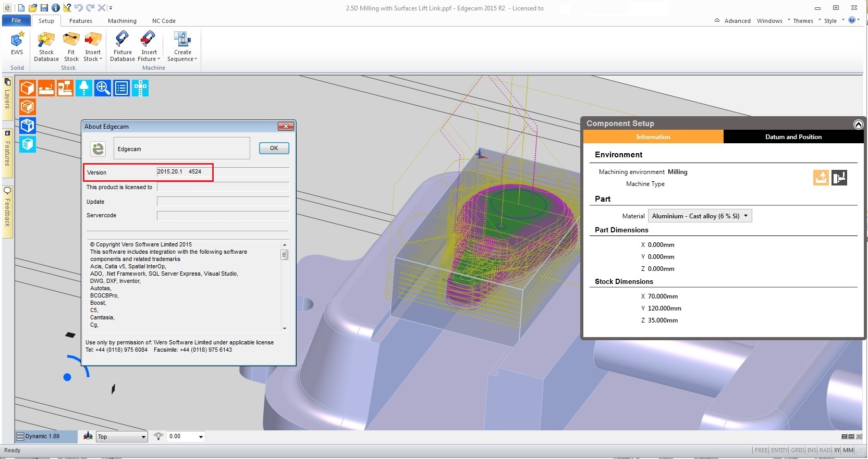This screenshot has width=868, height=459.
Task: Click the CPlane axis icon in bottom bar
Action: coord(88,436)
